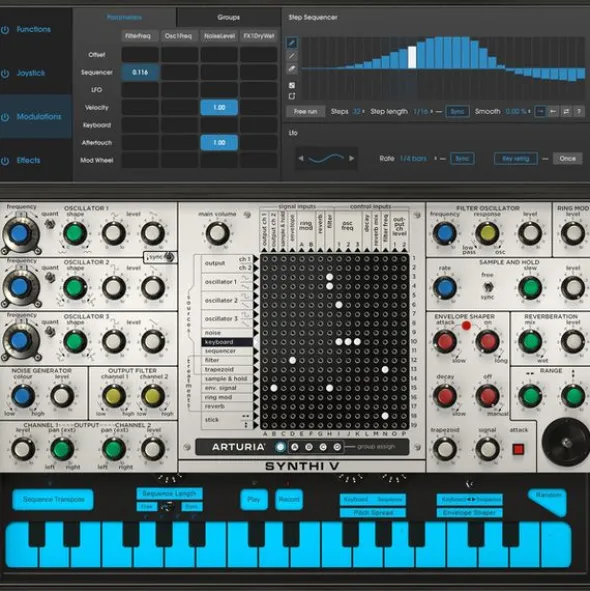Click the black joystick control
Image resolution: width=590 pixels, height=591 pixels.
tap(565, 442)
